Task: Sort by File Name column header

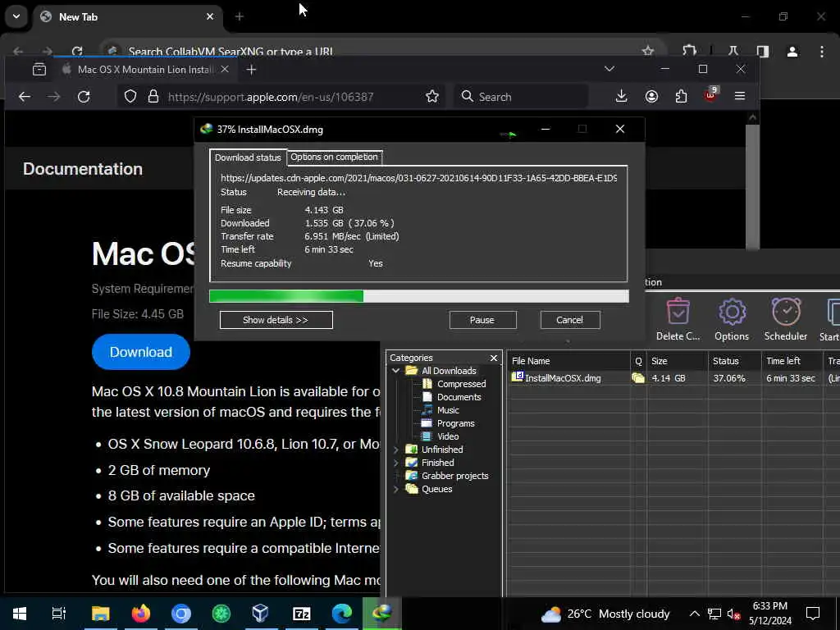Action: pyautogui.click(x=568, y=361)
